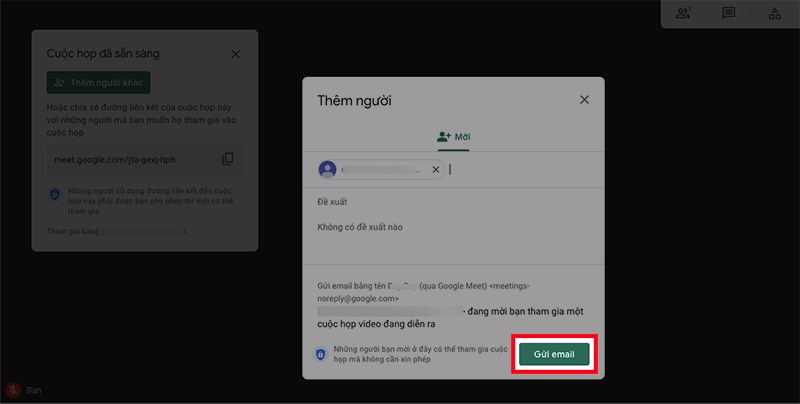The image size is (800, 404).
Task: Open the chat messages panel
Action: click(x=729, y=13)
